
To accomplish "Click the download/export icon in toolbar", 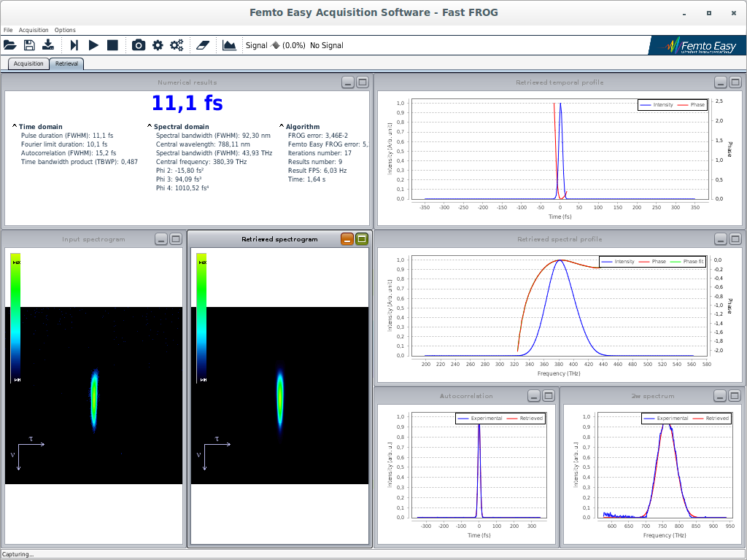I will (x=48, y=45).
